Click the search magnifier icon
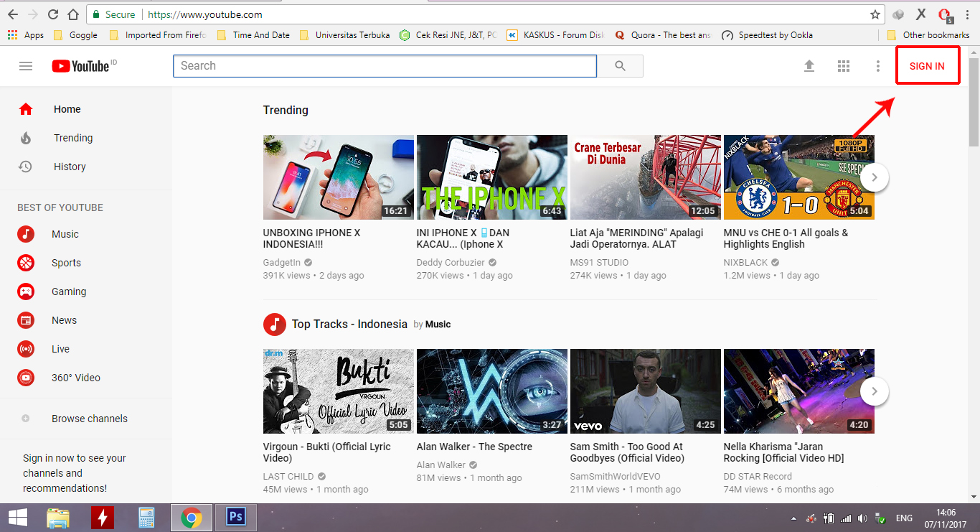This screenshot has height=532, width=980. [x=621, y=65]
